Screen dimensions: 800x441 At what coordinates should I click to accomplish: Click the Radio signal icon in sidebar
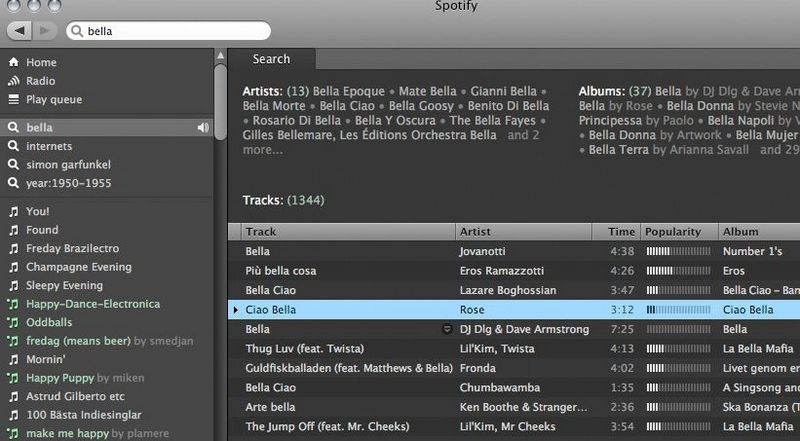point(14,81)
